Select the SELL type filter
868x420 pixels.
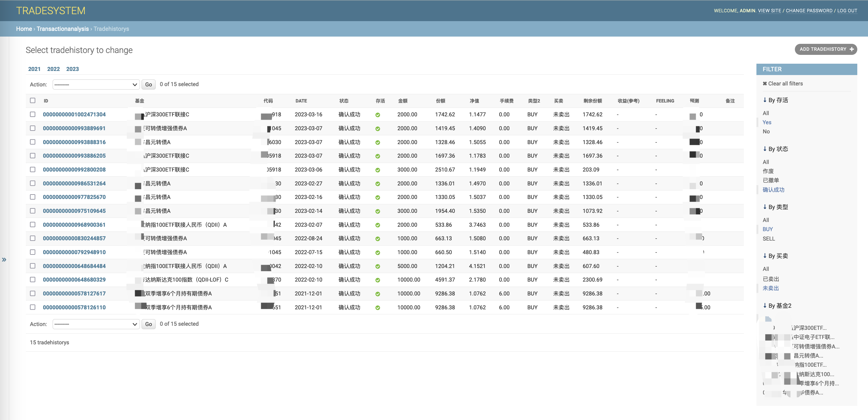point(769,239)
